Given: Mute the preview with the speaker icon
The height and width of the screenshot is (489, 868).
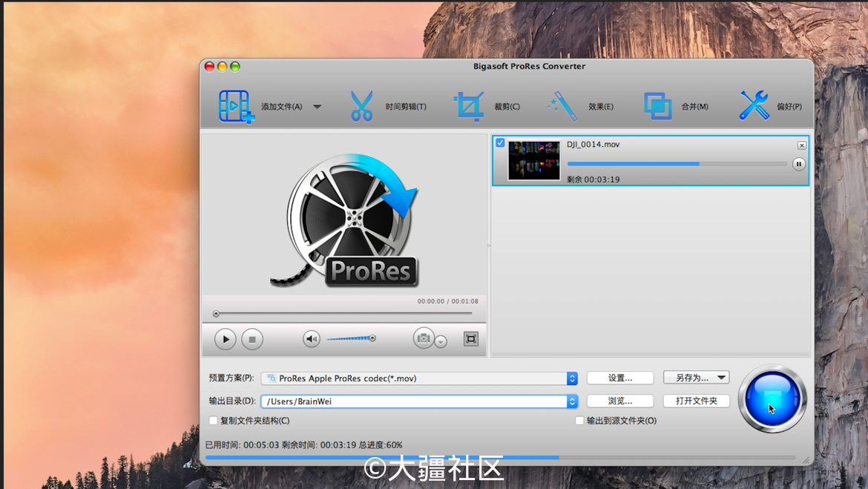Looking at the screenshot, I should (312, 339).
